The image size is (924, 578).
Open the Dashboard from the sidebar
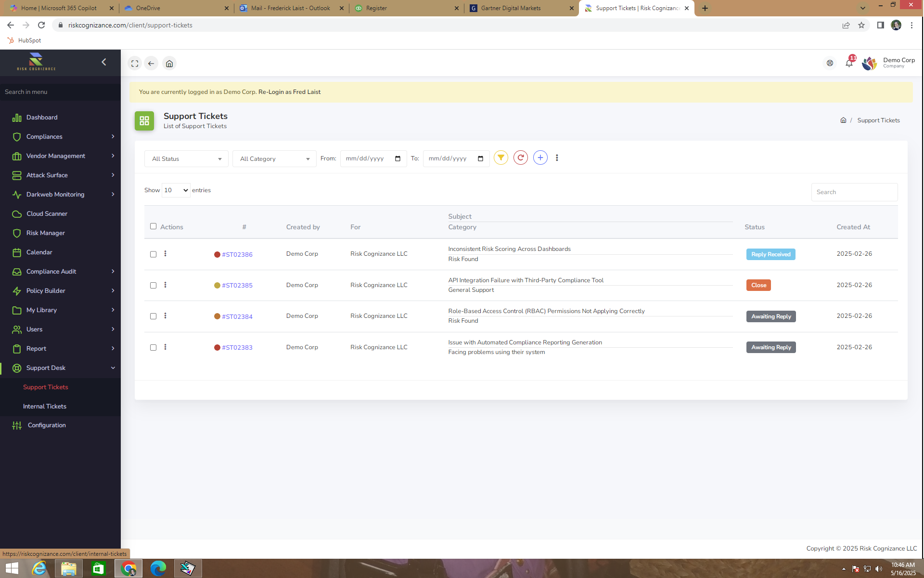tap(41, 117)
